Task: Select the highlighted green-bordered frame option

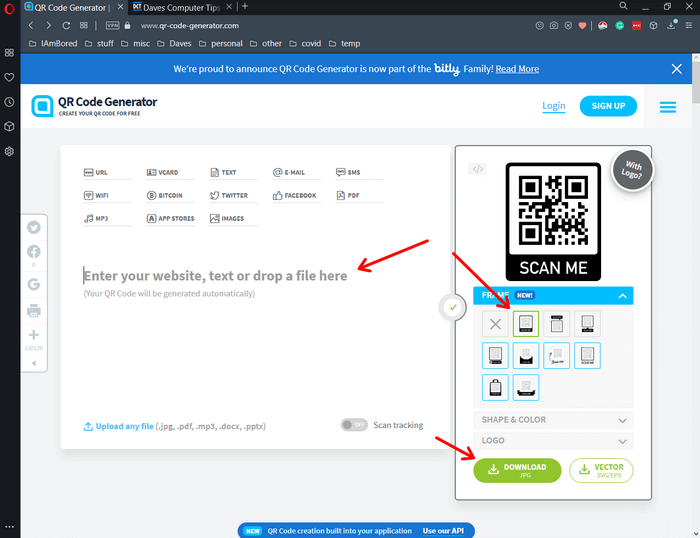Action: click(x=526, y=324)
